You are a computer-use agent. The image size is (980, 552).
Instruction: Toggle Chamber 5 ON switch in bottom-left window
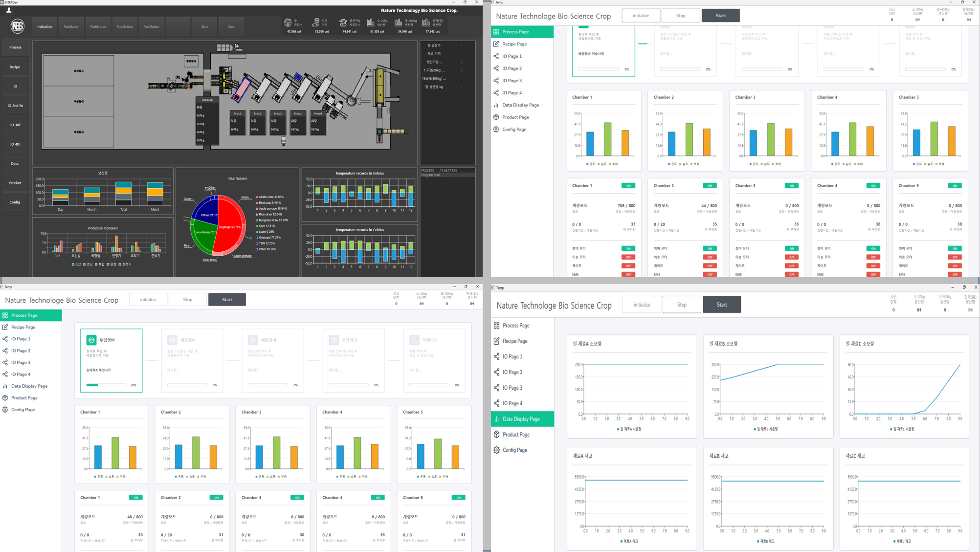(x=459, y=498)
